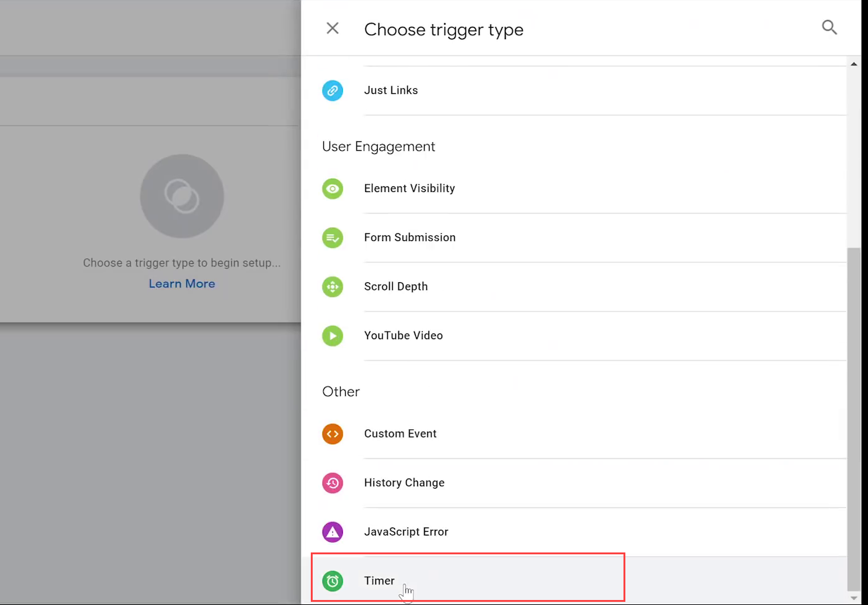Click the JavaScript Error purple warning icon
This screenshot has height=605, width=868.
point(333,532)
